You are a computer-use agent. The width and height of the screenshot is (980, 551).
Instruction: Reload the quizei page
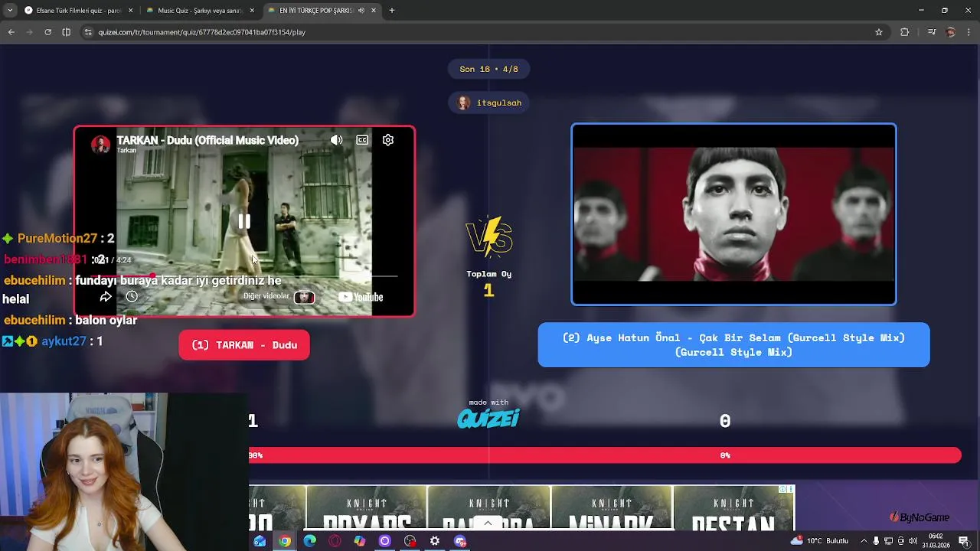coord(48,32)
